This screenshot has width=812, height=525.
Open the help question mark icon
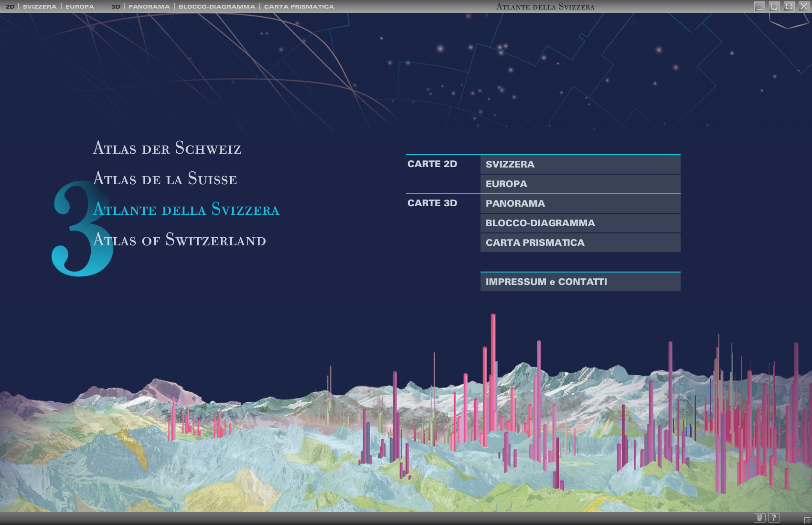click(x=774, y=518)
